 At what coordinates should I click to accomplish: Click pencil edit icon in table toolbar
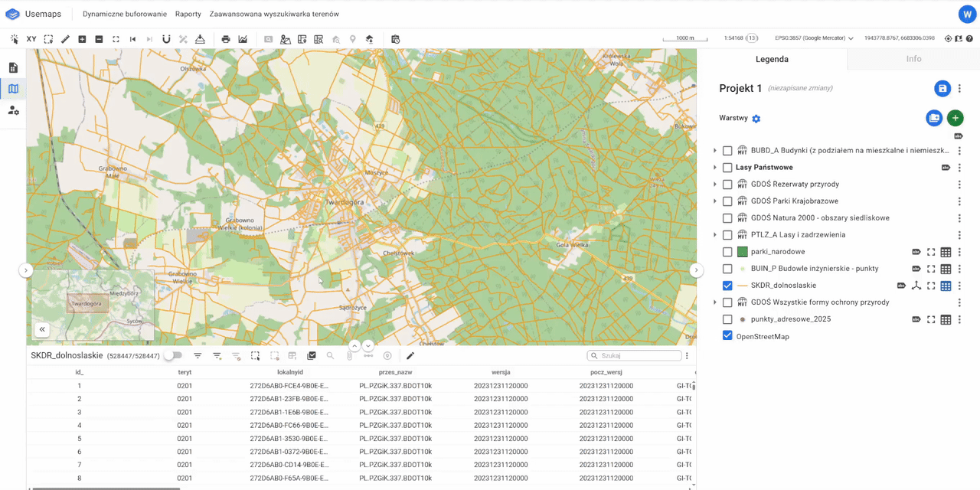pos(410,356)
